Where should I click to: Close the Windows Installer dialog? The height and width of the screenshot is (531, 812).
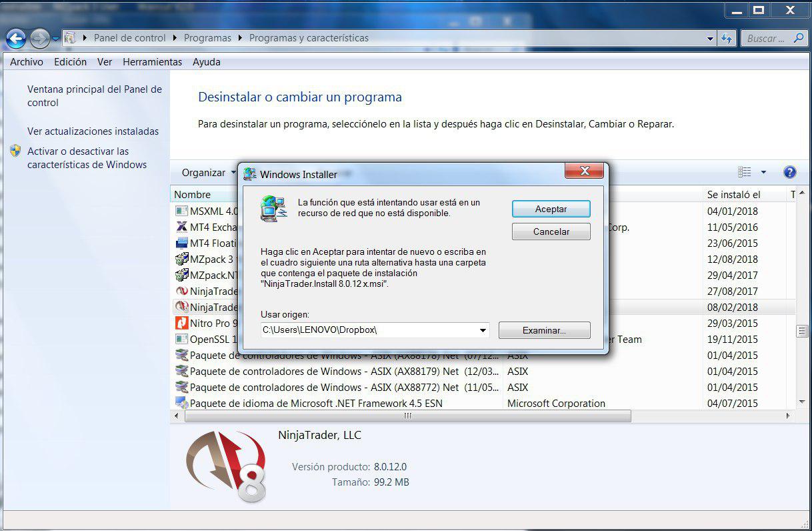584,171
